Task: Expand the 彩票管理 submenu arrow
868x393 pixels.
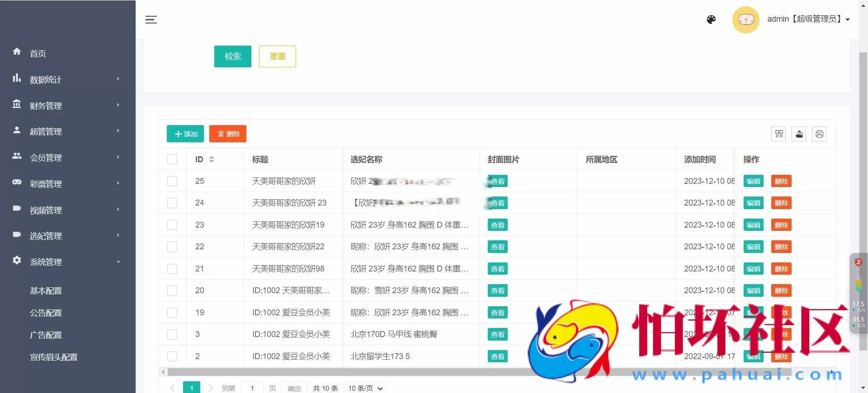Action: pyautogui.click(x=118, y=183)
